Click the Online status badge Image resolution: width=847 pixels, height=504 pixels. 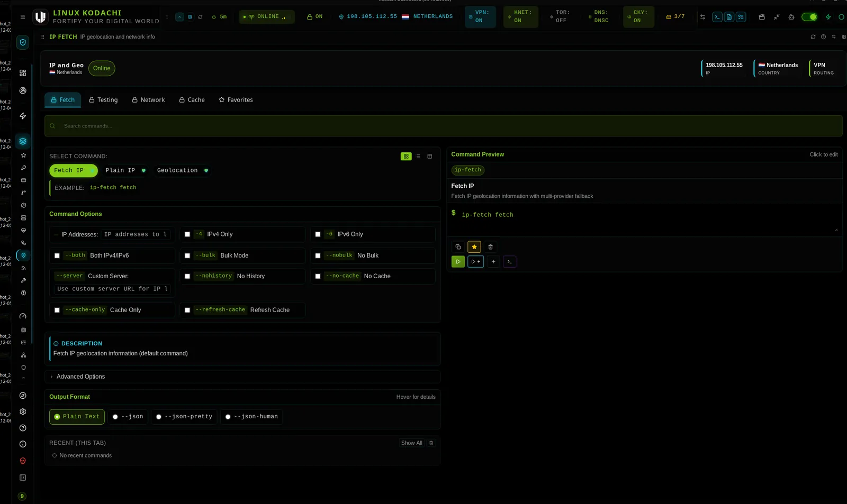click(x=102, y=68)
